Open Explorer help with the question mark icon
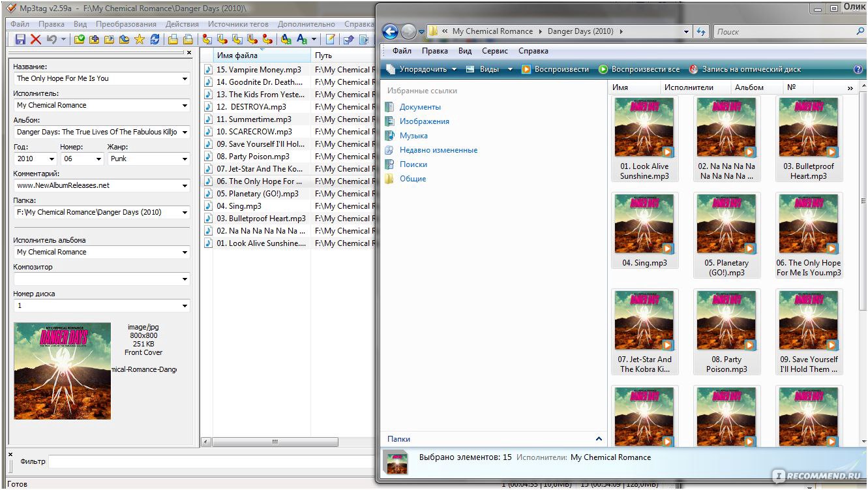868x490 pixels. 858,69
